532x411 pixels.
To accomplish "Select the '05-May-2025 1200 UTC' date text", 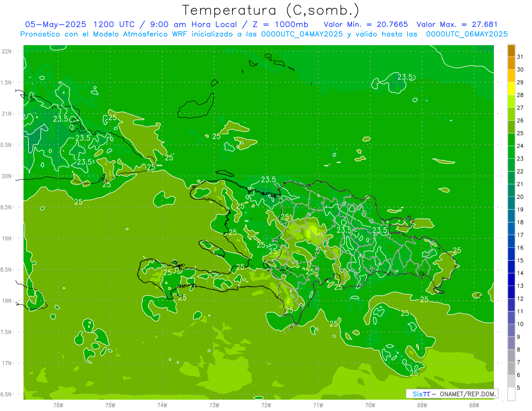I will (x=78, y=24).
